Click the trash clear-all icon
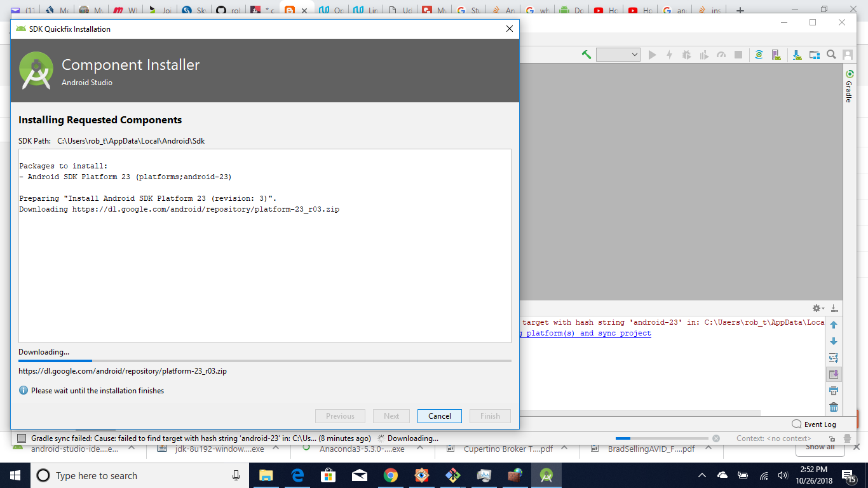 pos(834,407)
